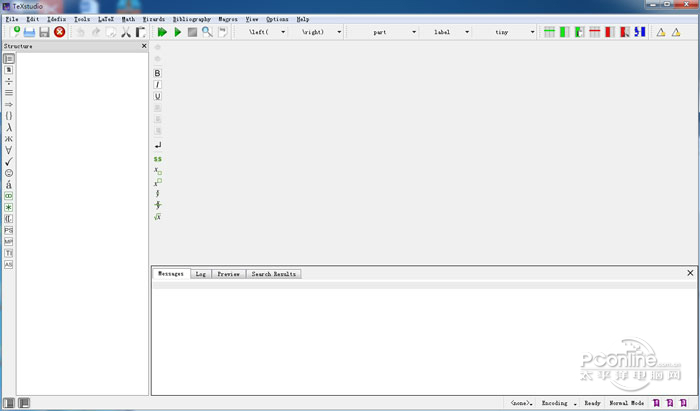Insert subscript with the x subscript icon
The image size is (700, 411).
pyautogui.click(x=158, y=171)
